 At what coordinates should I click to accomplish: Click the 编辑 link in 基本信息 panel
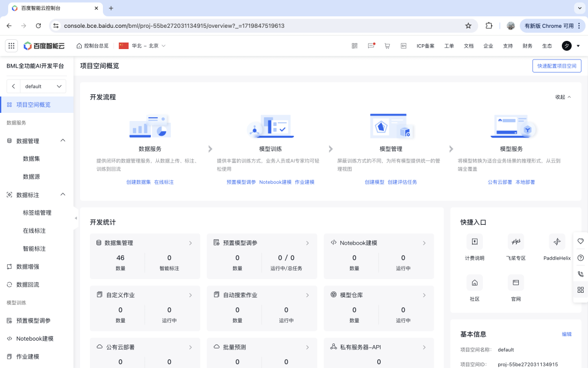pyautogui.click(x=567, y=334)
